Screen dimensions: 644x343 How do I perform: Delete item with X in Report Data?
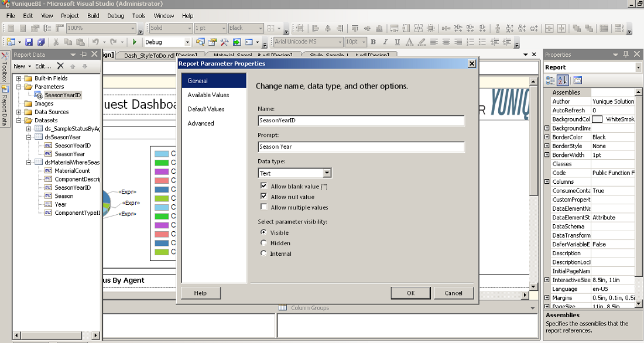60,66
